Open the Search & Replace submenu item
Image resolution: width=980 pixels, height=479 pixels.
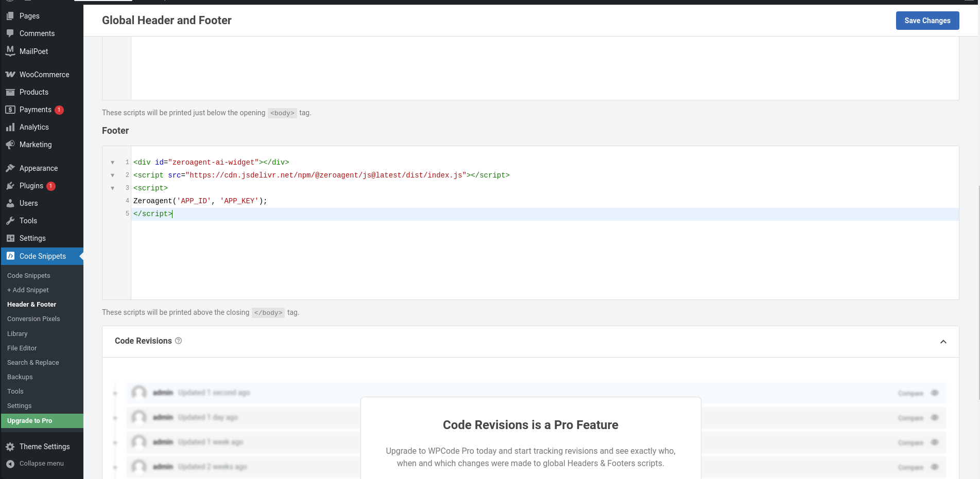point(33,362)
